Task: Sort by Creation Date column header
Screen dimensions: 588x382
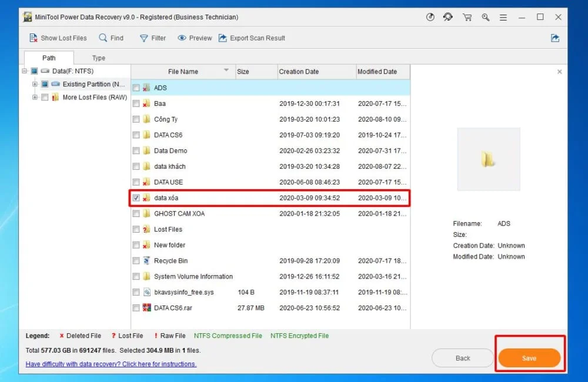Action: [317, 72]
